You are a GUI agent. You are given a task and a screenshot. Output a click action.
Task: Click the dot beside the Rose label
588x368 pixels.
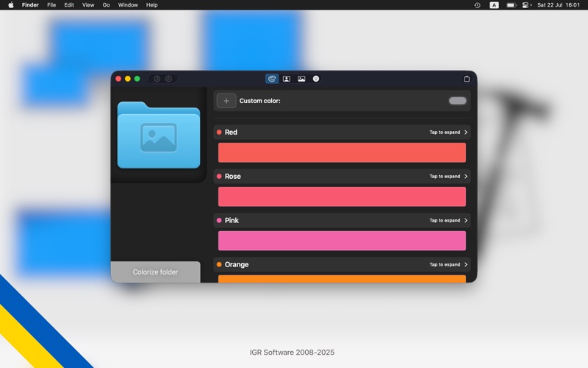[x=219, y=177]
